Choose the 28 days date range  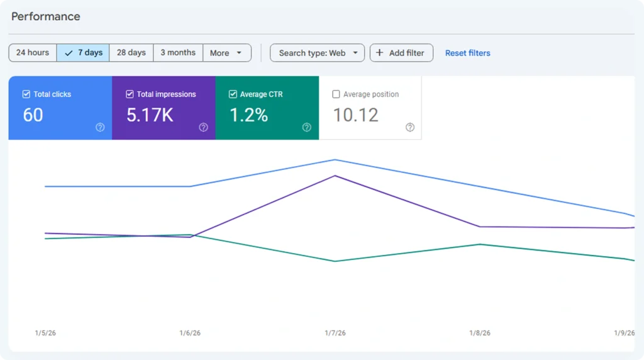131,53
